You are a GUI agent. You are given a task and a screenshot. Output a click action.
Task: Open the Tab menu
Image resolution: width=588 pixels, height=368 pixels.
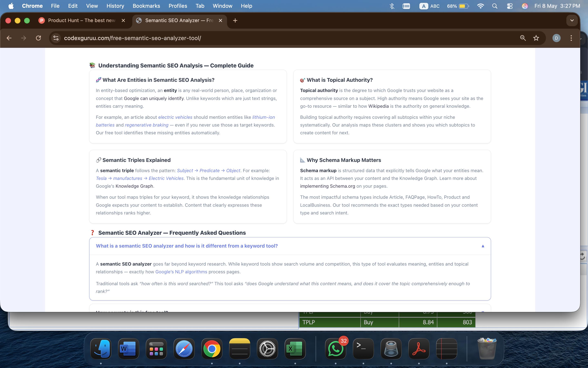[x=200, y=6]
